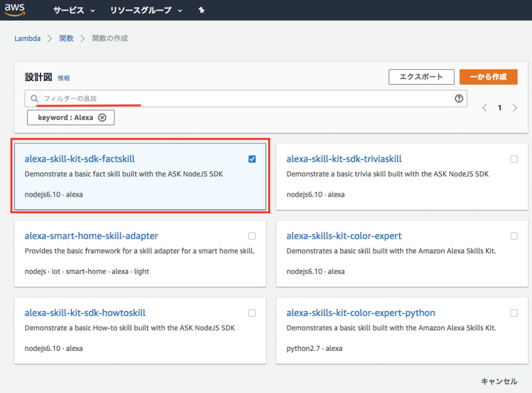Check the alexa-skills-kit-color-expert-python checkbox
This screenshot has height=393, width=532.
(x=514, y=313)
